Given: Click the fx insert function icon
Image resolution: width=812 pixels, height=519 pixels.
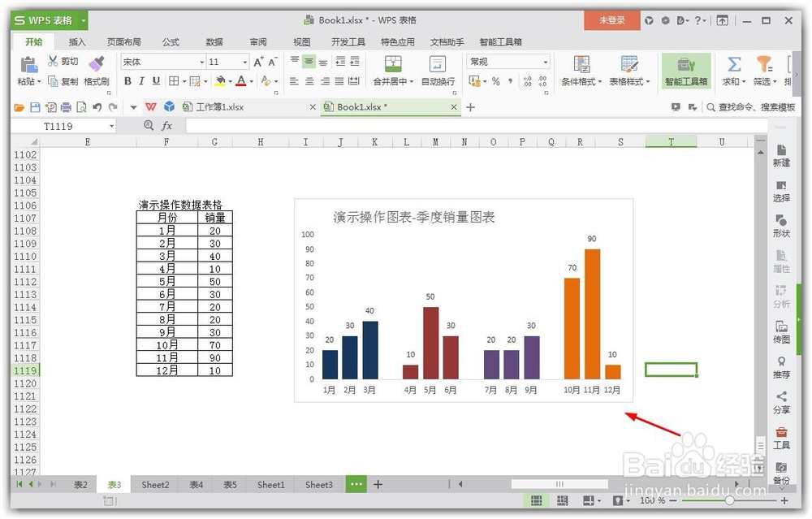Looking at the screenshot, I should coord(166,125).
